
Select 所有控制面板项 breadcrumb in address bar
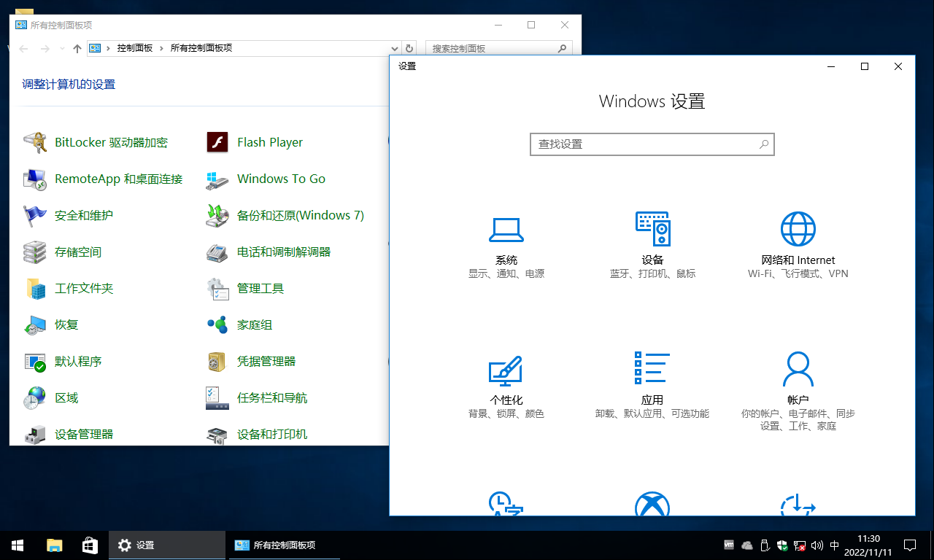201,48
